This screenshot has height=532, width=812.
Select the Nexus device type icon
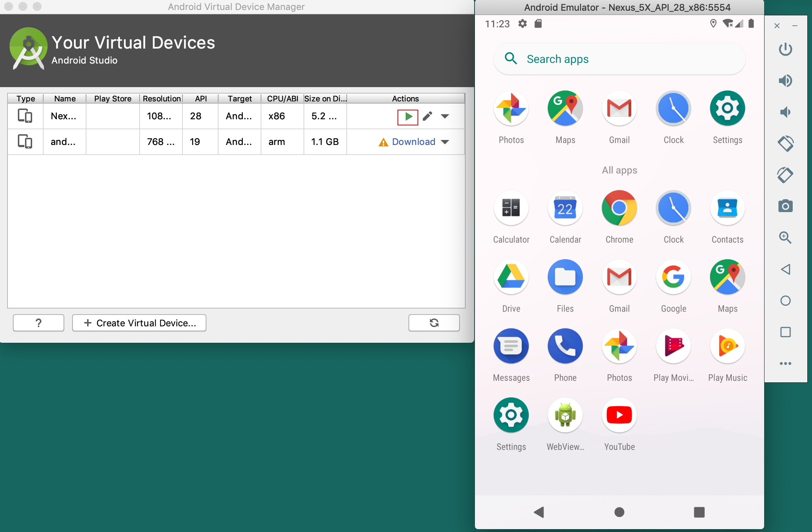pyautogui.click(x=25, y=116)
